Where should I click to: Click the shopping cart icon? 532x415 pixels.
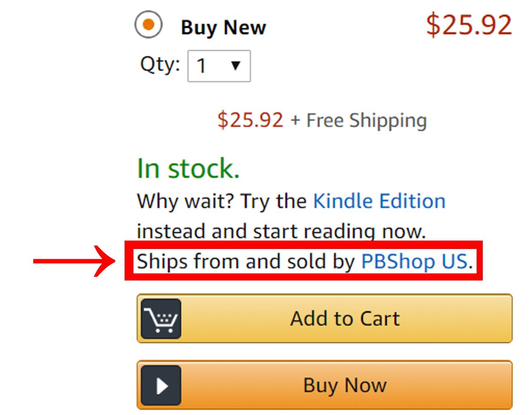(x=161, y=319)
